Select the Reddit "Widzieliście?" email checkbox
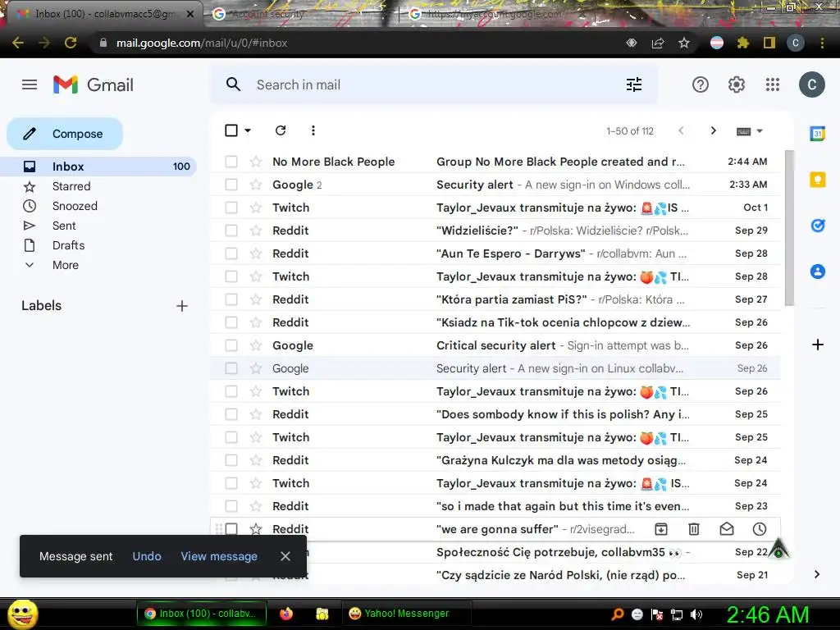This screenshot has width=840, height=630. 231,231
